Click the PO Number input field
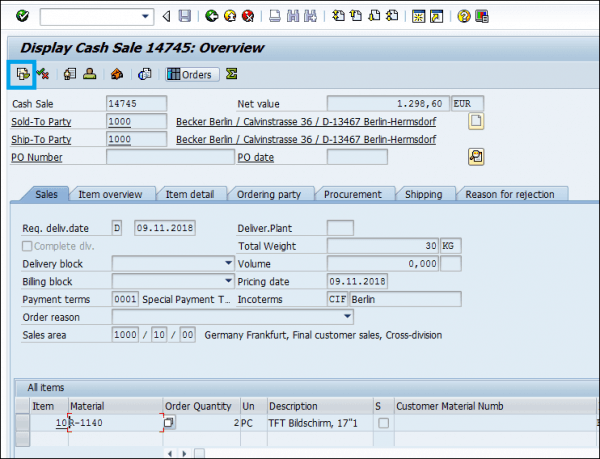This screenshot has width=600, height=459. [x=170, y=157]
